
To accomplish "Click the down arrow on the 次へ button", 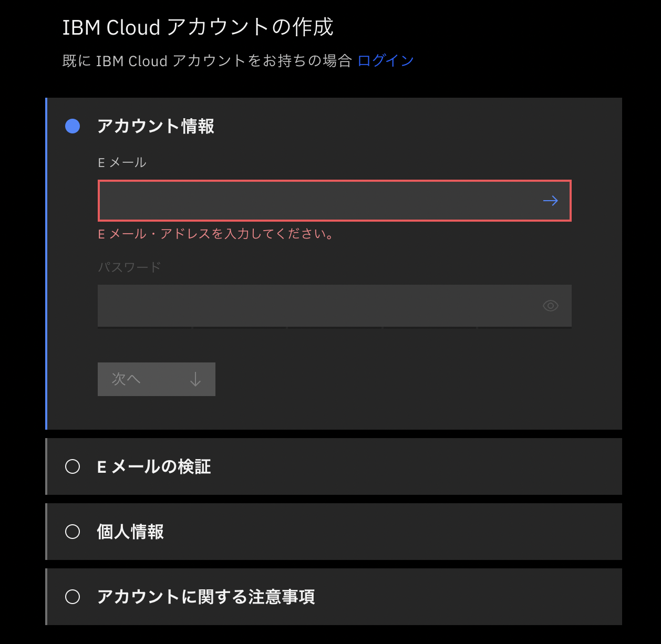I will (x=196, y=379).
